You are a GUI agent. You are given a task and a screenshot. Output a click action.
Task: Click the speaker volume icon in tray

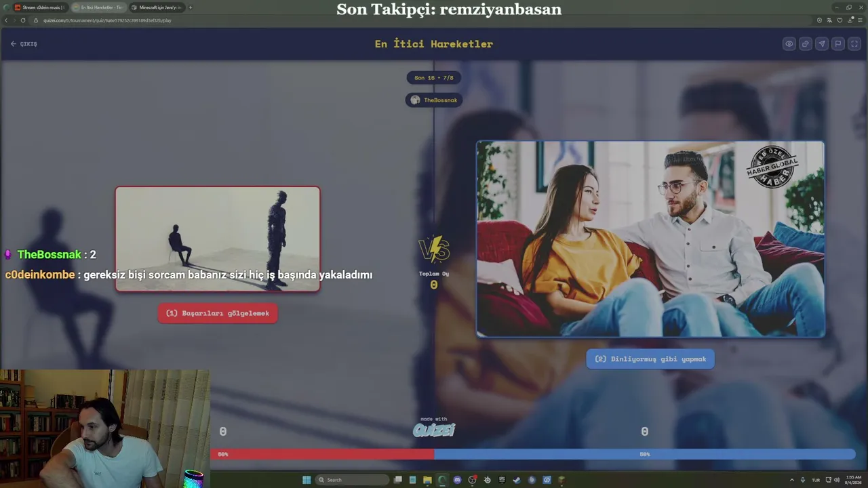click(x=837, y=480)
